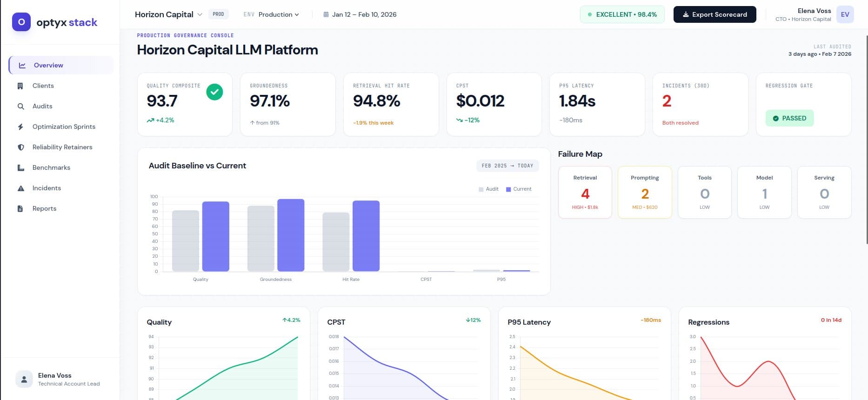The image size is (868, 400).
Task: Navigate to Optimization Sprints
Action: (x=61, y=127)
